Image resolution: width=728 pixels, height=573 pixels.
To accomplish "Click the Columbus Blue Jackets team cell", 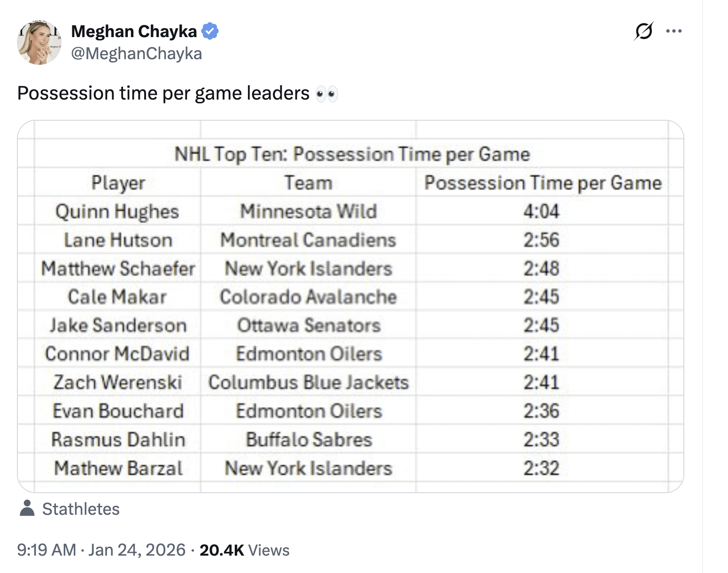I will pyautogui.click(x=309, y=382).
